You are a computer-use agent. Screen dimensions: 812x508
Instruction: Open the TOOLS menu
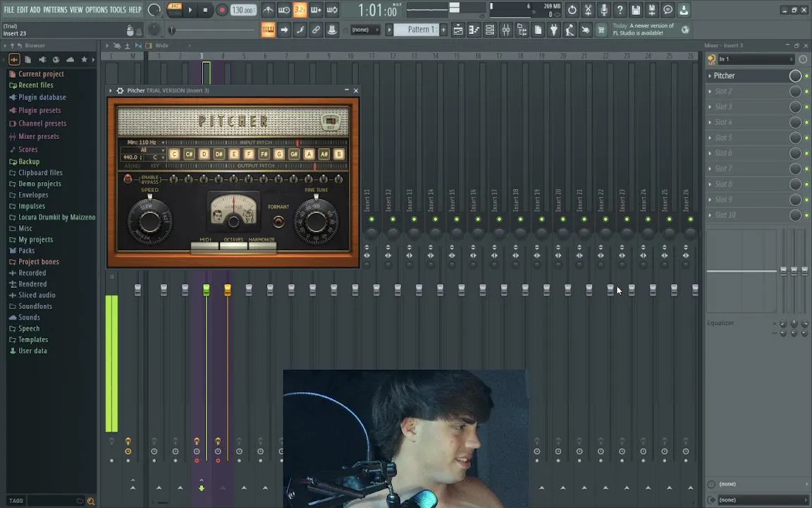pyautogui.click(x=118, y=10)
